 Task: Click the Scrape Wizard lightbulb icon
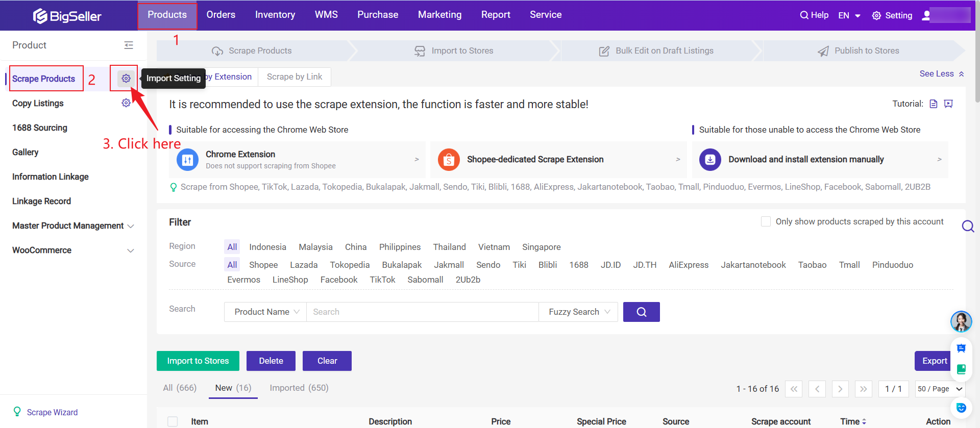[17, 412]
